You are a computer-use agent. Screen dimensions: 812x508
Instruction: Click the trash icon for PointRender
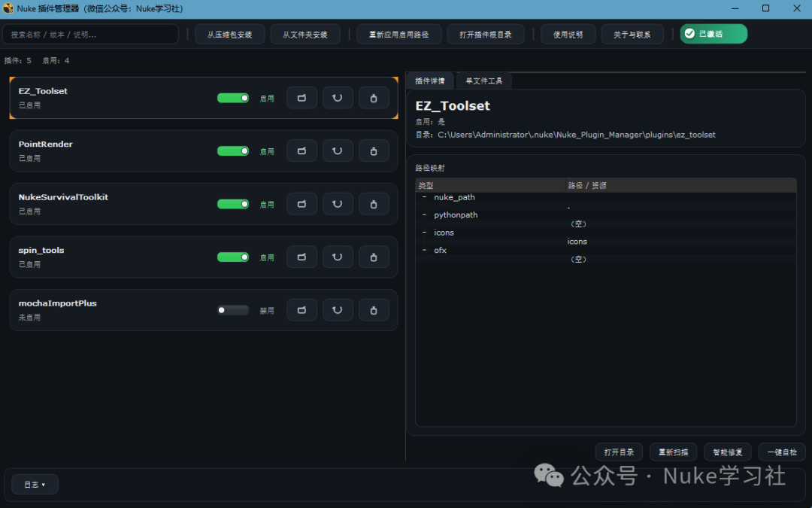click(374, 151)
